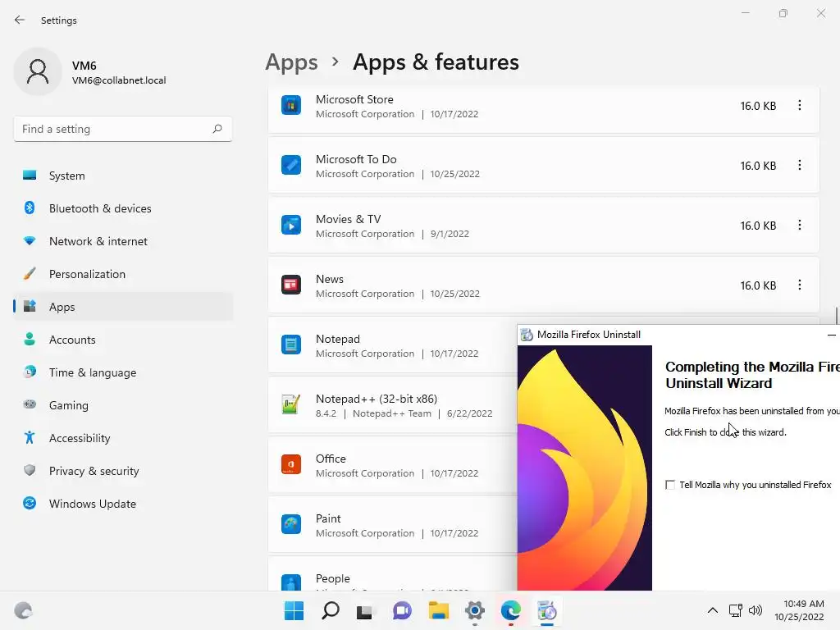Image resolution: width=840 pixels, height=630 pixels.
Task: Open more options for Microsoft To Do
Action: (799, 165)
